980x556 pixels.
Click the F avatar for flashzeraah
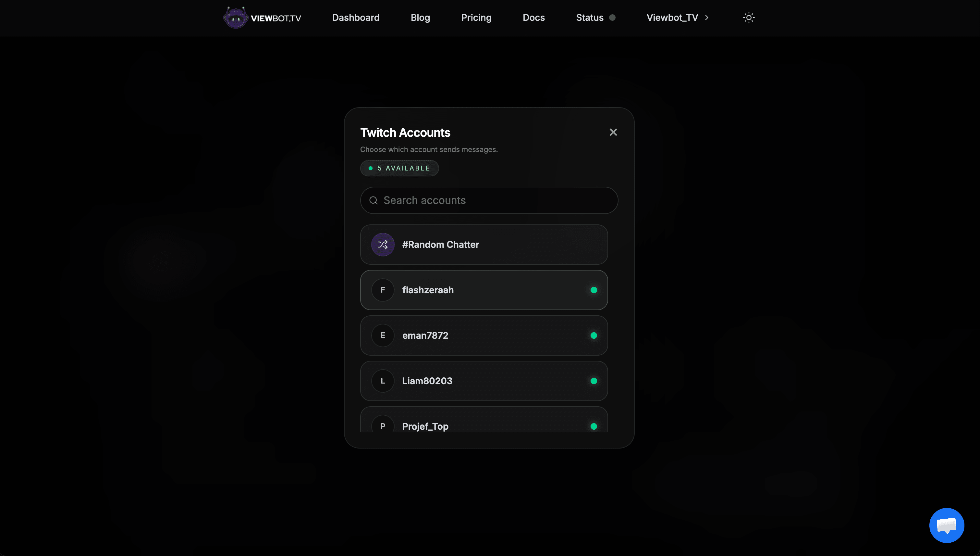(x=383, y=290)
